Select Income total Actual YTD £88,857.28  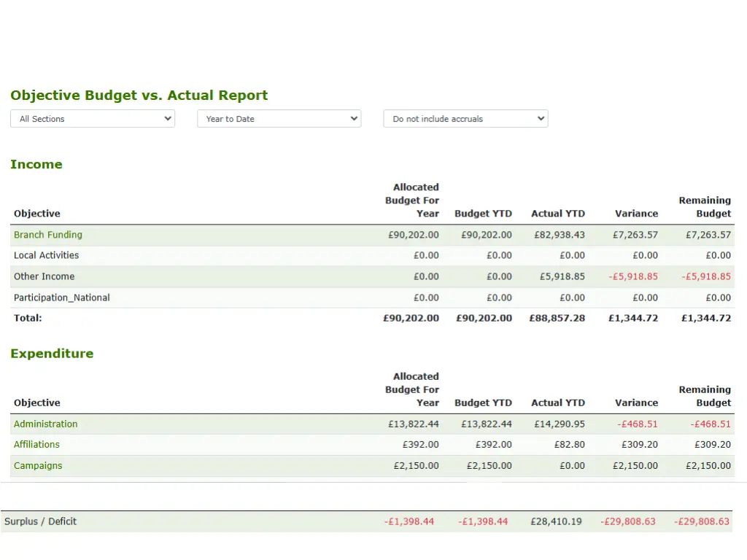557,318
